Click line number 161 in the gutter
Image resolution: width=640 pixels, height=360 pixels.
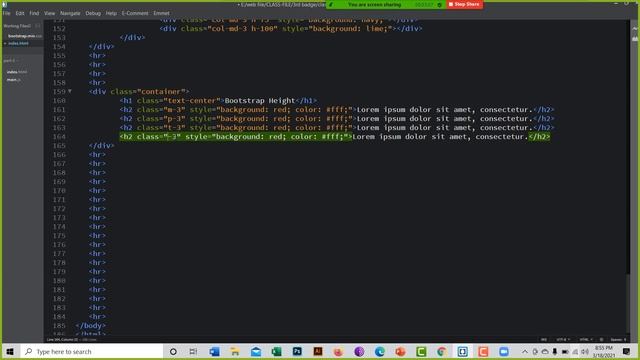59,109
